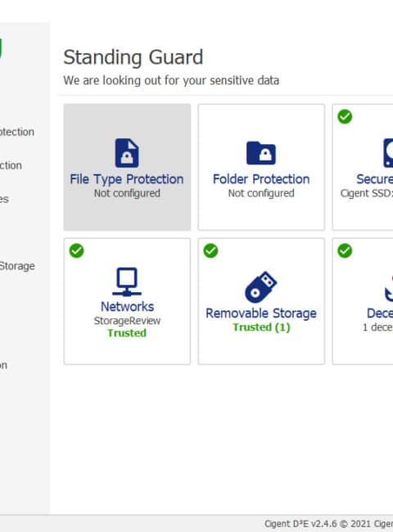Click green checkmark on Networks tile
This screenshot has height=532, width=393.
click(76, 250)
